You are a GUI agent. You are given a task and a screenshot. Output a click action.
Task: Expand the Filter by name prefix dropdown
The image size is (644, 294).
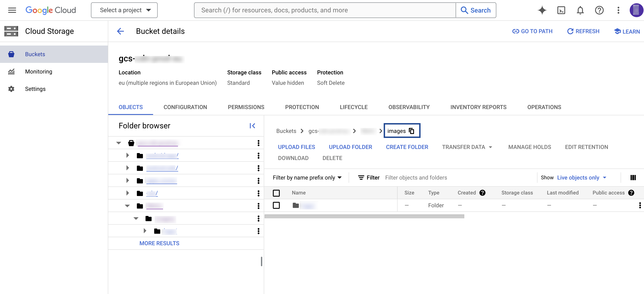[x=307, y=177]
